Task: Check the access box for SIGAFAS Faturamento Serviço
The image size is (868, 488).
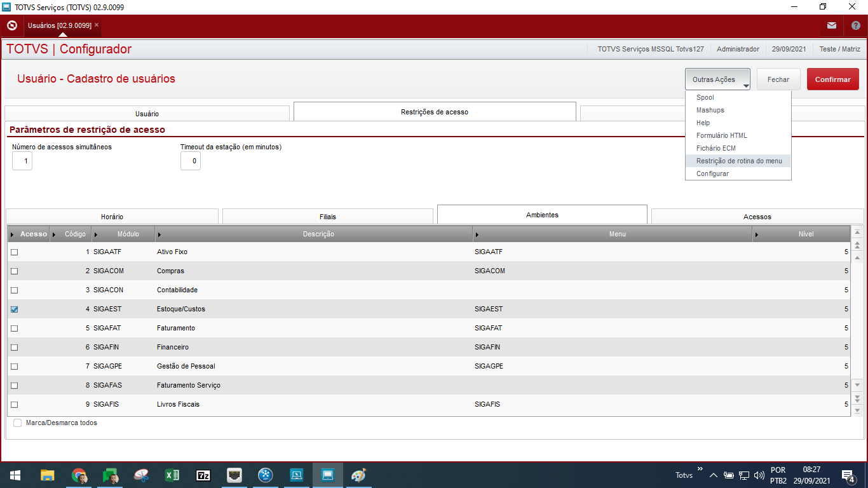Action: 15,386
